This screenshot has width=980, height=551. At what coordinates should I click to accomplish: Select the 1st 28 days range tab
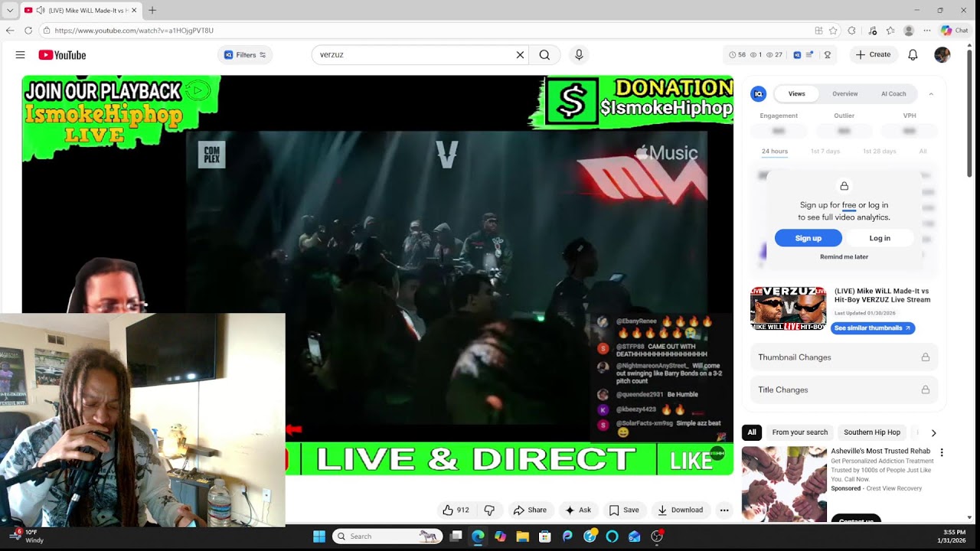point(880,152)
